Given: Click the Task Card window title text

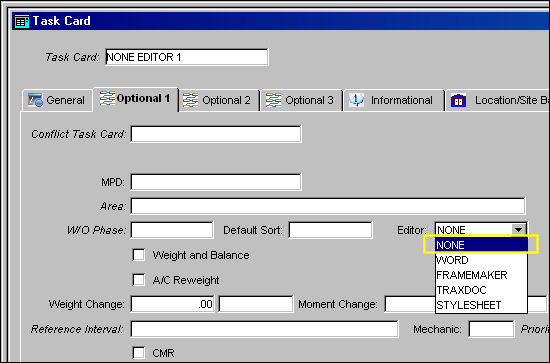Looking at the screenshot, I should [x=62, y=21].
